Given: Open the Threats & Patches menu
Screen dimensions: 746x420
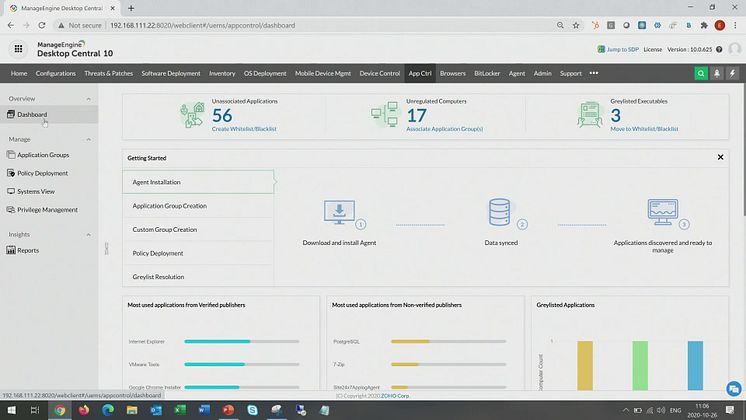Looking at the screenshot, I should pyautogui.click(x=108, y=73).
